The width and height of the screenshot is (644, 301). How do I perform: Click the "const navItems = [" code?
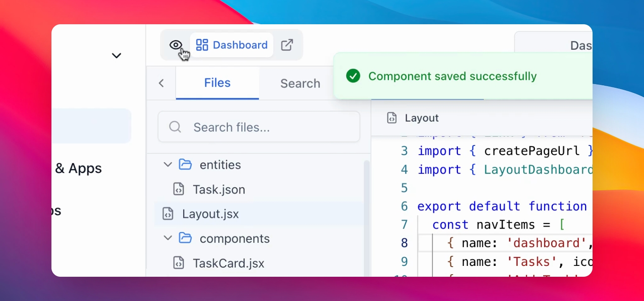[x=498, y=224]
